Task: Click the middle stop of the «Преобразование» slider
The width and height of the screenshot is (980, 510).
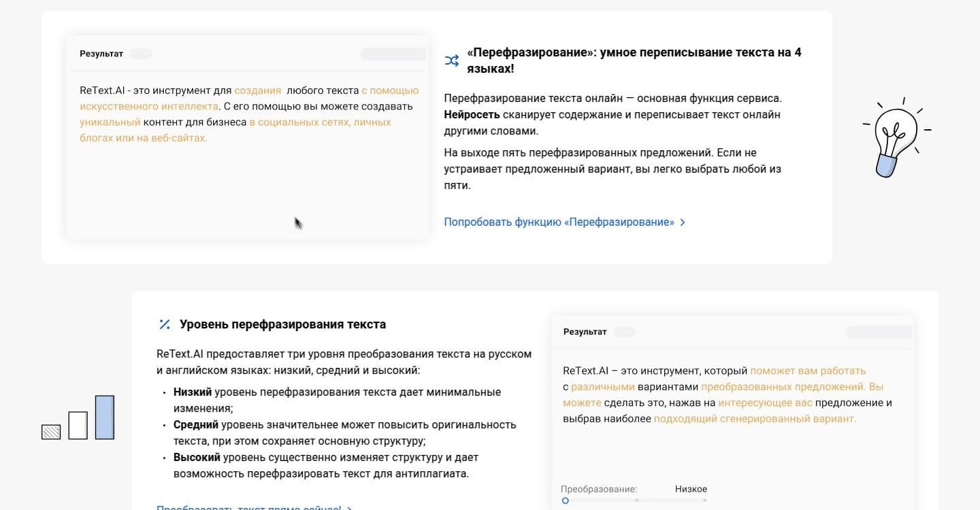Action: pos(636,500)
